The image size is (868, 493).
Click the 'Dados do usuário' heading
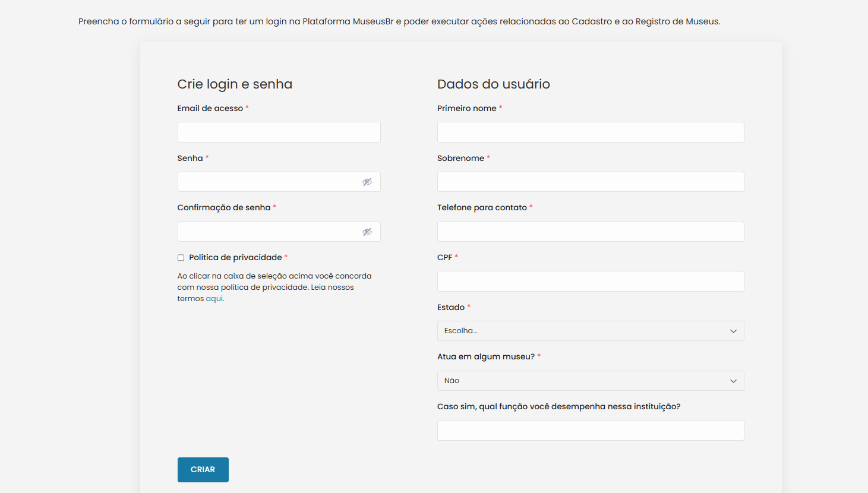(x=493, y=84)
